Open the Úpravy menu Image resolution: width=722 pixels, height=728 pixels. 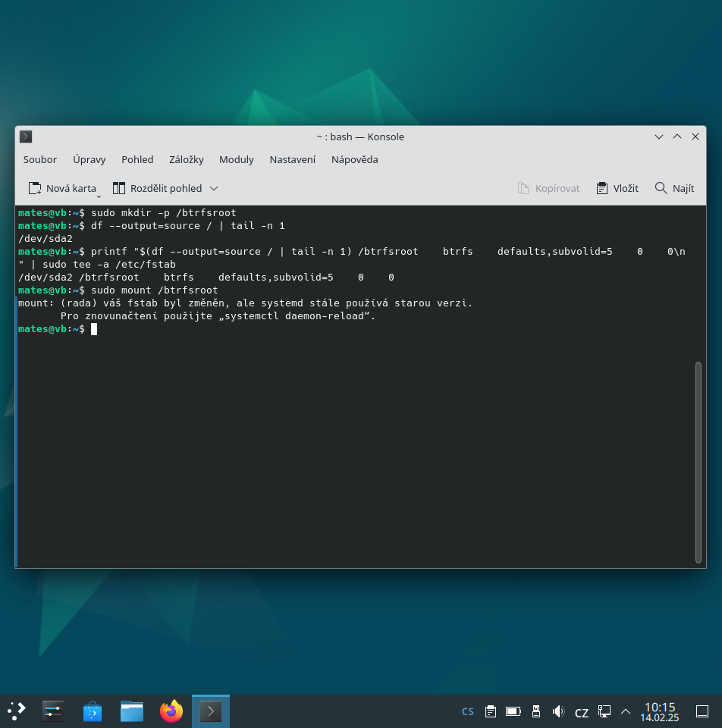pos(89,160)
